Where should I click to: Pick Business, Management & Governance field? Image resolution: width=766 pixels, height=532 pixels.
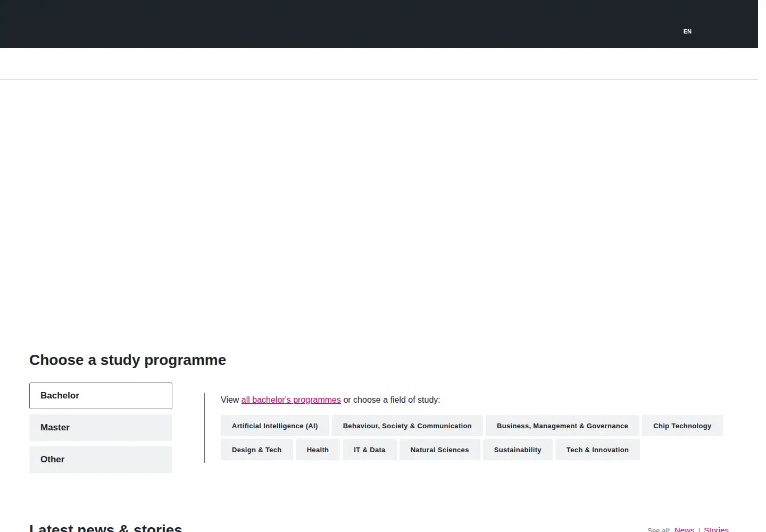562,426
